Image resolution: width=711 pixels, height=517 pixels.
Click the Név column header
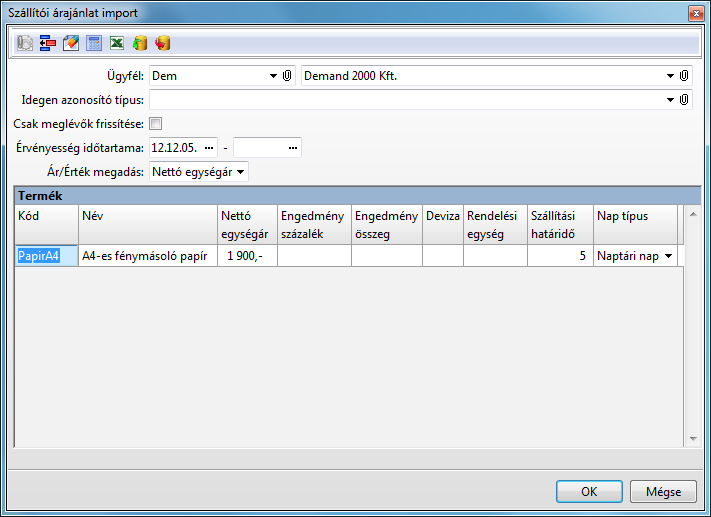coord(148,225)
